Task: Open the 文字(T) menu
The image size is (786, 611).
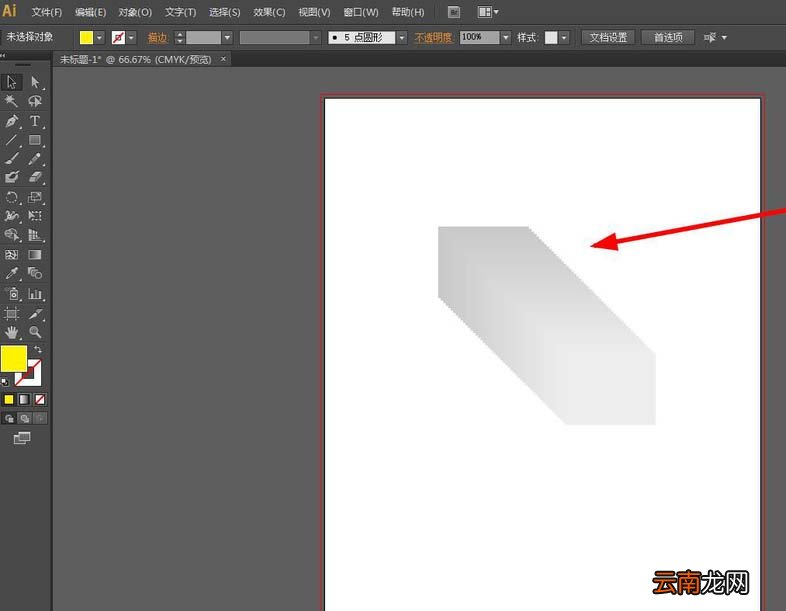Action: coord(180,12)
